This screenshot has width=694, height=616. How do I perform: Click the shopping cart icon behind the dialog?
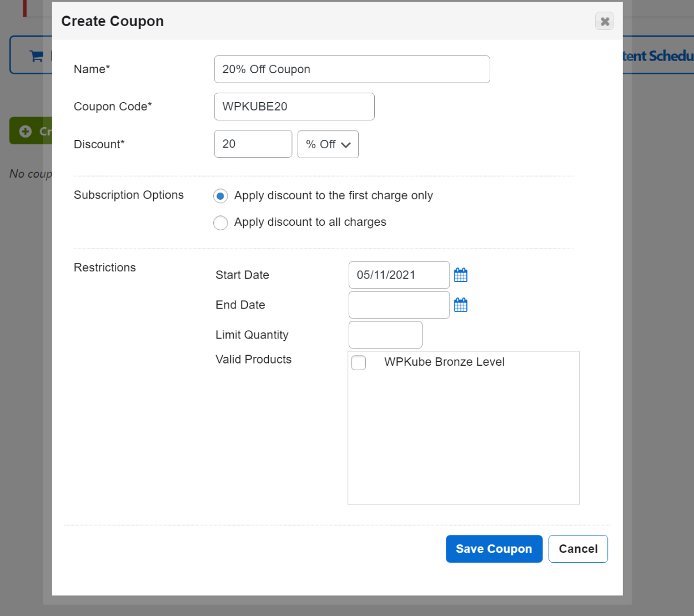tap(37, 55)
